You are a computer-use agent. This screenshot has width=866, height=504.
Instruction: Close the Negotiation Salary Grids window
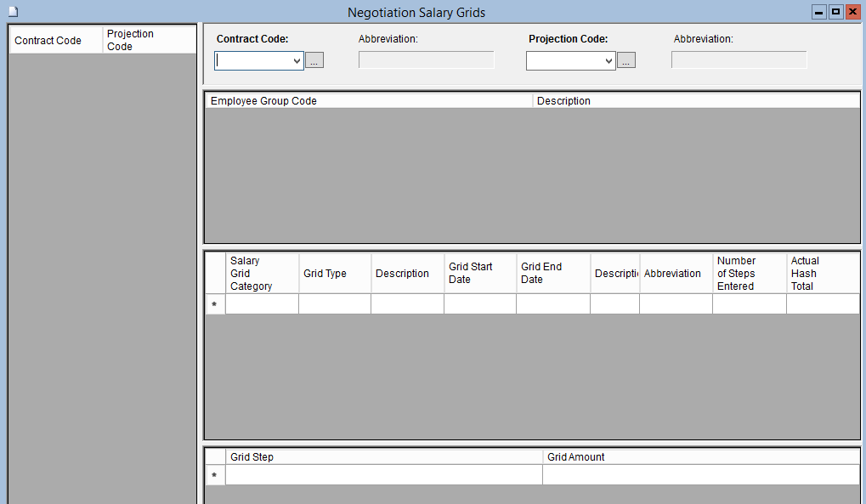click(852, 12)
